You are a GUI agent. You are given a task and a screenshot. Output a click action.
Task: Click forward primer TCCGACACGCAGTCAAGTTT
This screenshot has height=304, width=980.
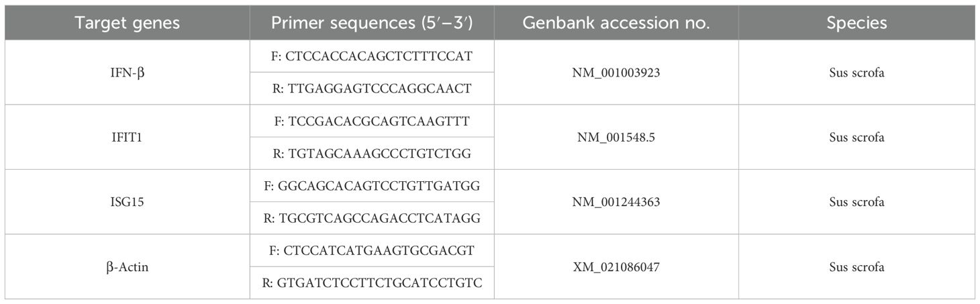click(372, 121)
